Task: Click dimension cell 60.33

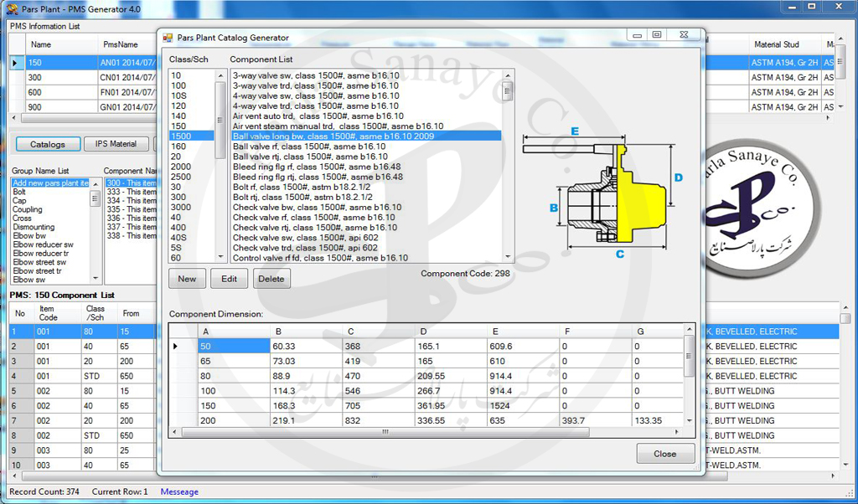Action: pyautogui.click(x=307, y=346)
